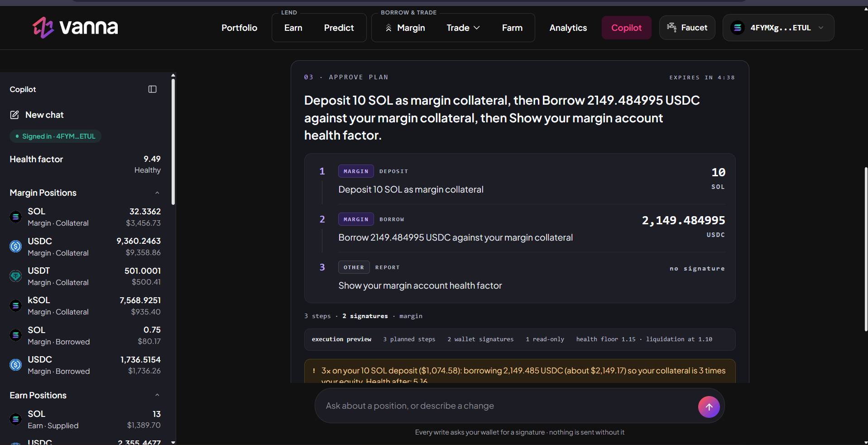Click the Copilot sidebar scrollbar thumb
This screenshot has width=868, height=445.
173,141
